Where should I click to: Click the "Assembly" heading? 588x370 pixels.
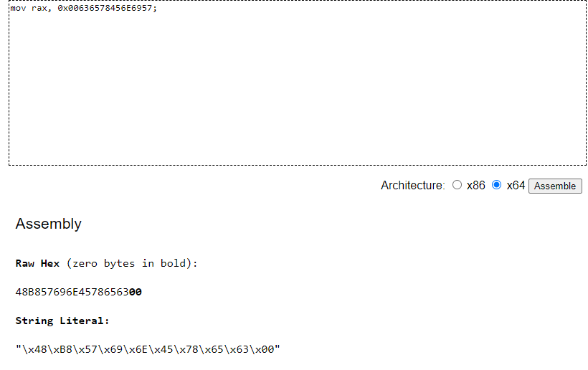pyautogui.click(x=48, y=224)
